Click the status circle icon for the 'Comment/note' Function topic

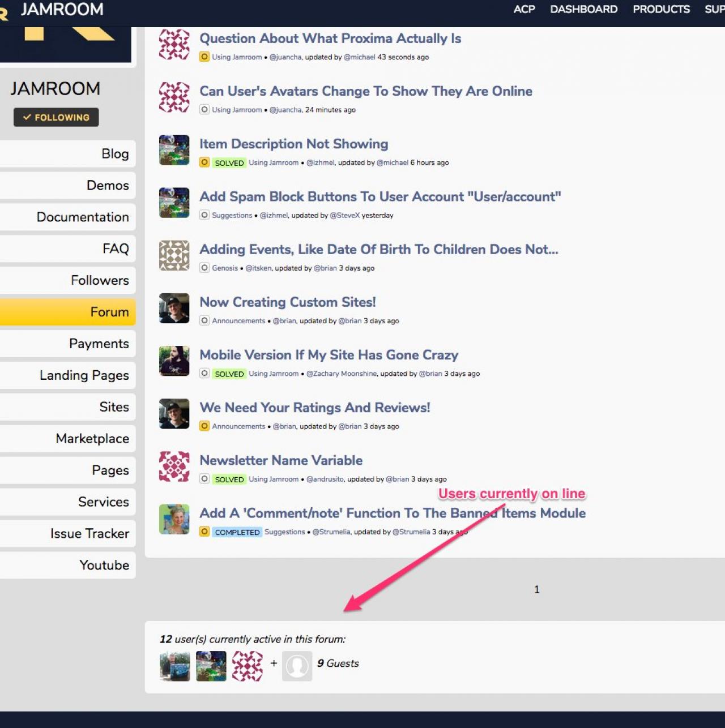coord(204,532)
